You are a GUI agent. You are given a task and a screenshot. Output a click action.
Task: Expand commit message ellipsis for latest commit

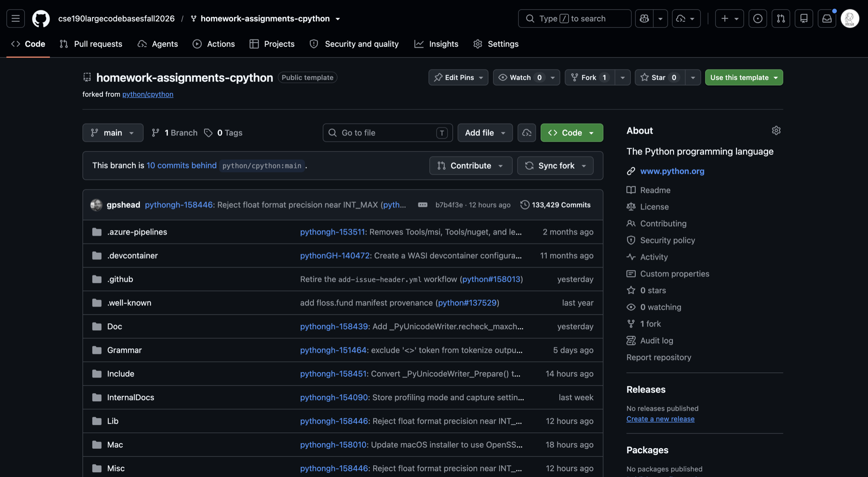click(423, 205)
